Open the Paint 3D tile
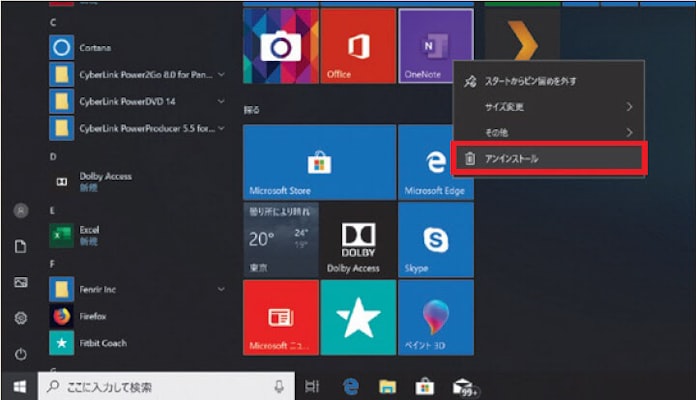 coord(436,317)
